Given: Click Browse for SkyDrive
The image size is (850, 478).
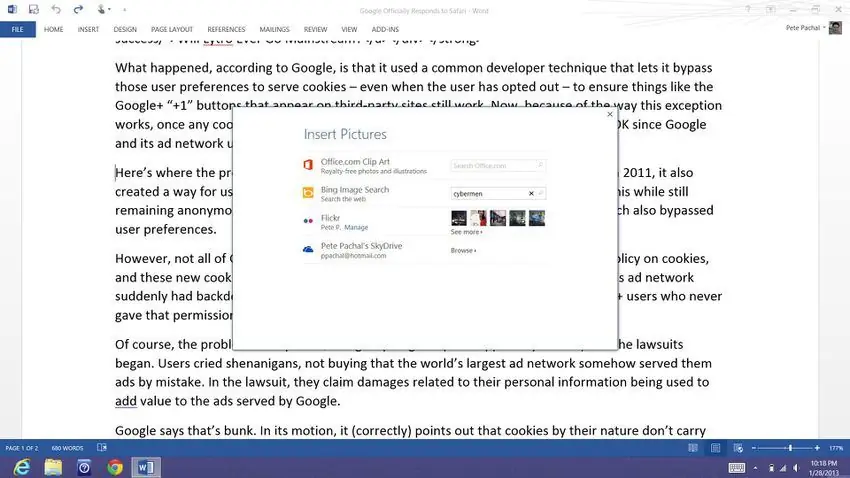Looking at the screenshot, I should [463, 250].
